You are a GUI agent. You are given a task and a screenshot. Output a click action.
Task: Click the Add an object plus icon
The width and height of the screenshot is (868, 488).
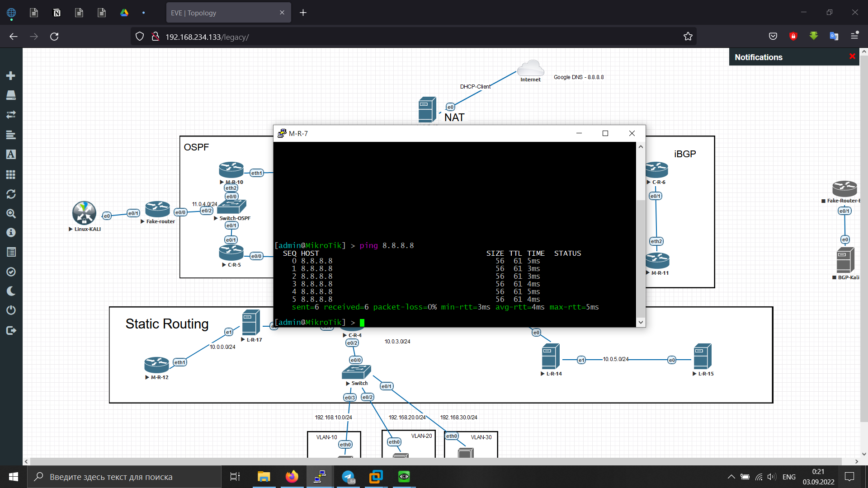point(11,75)
